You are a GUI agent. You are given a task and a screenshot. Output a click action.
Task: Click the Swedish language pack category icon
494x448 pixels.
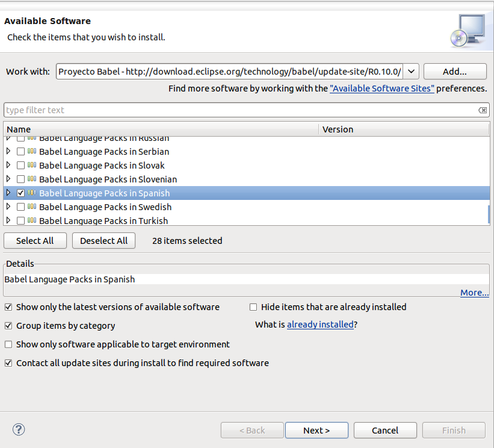(x=32, y=207)
